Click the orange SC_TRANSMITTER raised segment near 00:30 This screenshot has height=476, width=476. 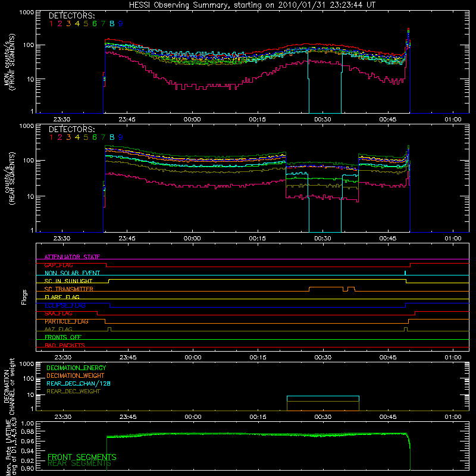pyautogui.click(x=326, y=287)
